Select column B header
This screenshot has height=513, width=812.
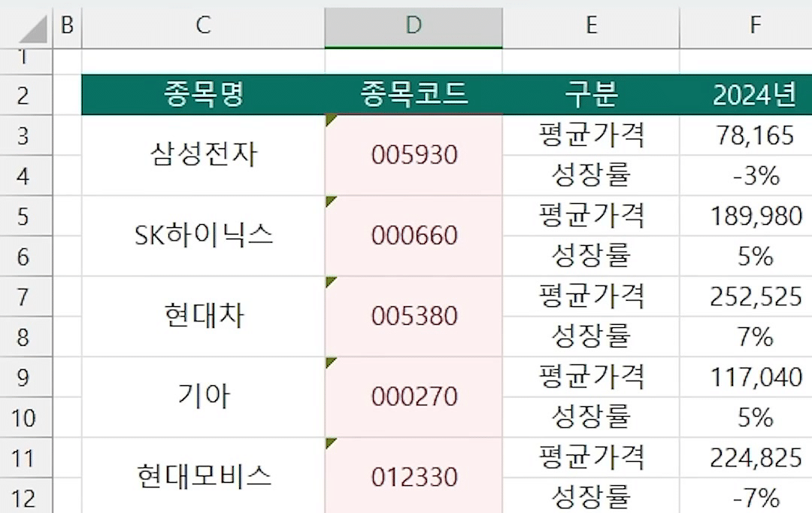point(68,24)
